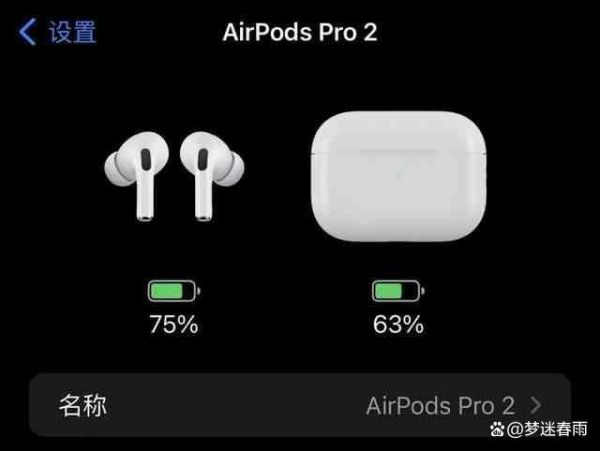
Task: Click the white charging case image
Action: tap(398, 176)
